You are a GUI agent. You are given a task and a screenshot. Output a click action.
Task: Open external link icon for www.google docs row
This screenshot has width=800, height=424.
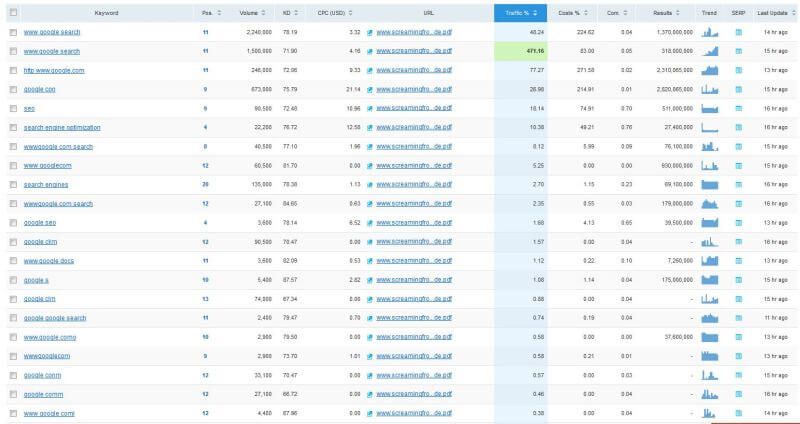[370, 261]
